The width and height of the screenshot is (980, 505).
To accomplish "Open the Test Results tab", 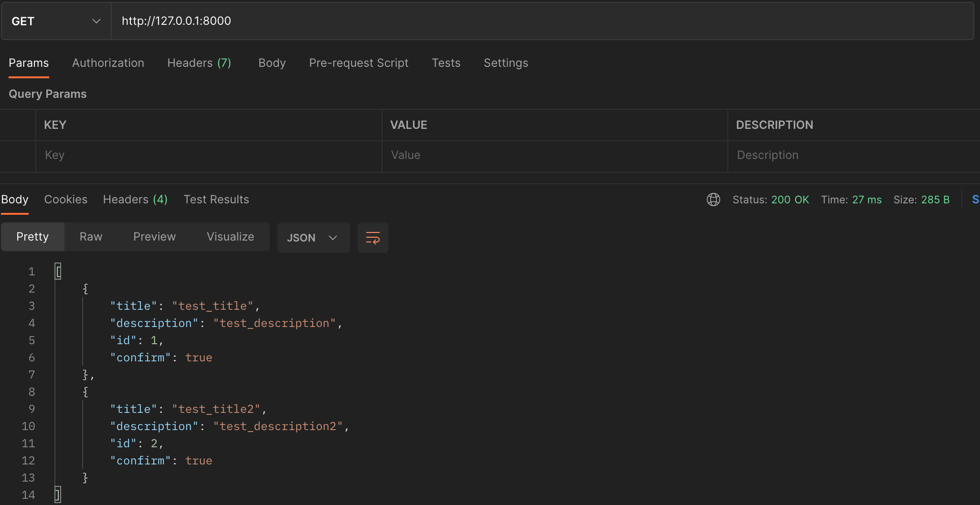I will coord(216,200).
